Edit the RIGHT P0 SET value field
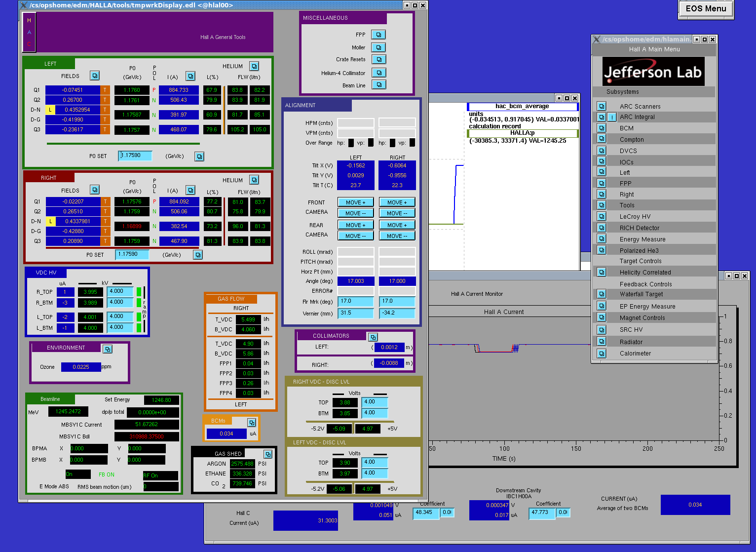Image resolution: width=756 pixels, height=552 pixels. 132,254
